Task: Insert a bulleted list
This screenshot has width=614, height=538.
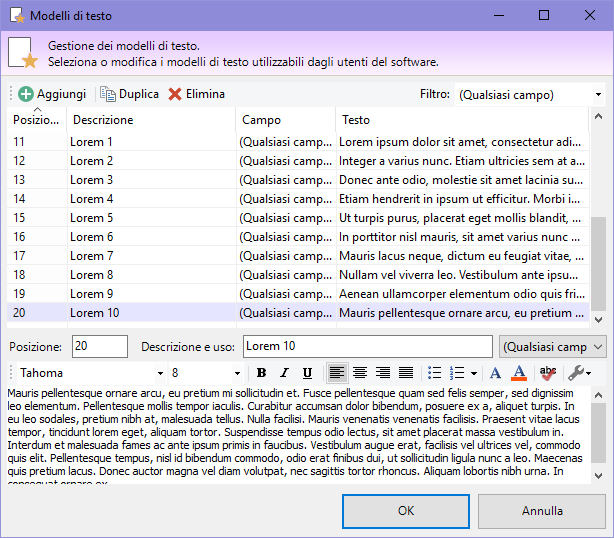Action: (435, 373)
